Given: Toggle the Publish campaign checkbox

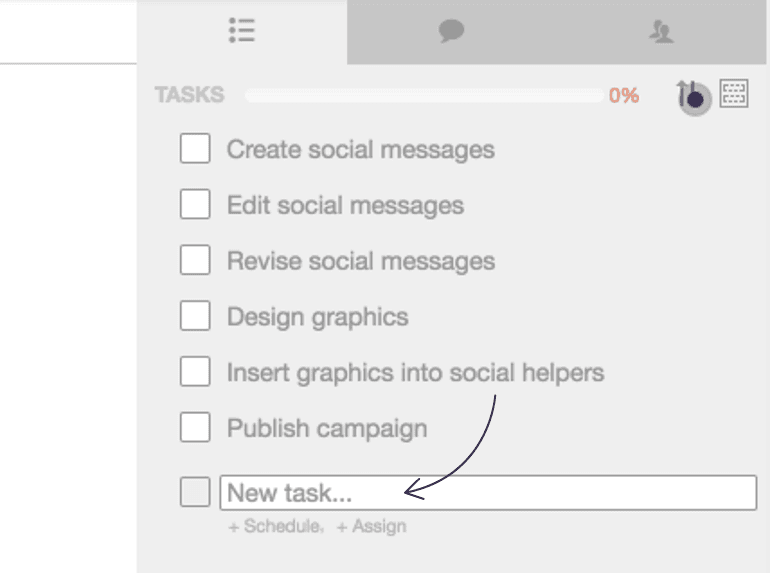Looking at the screenshot, I should tap(195, 428).
